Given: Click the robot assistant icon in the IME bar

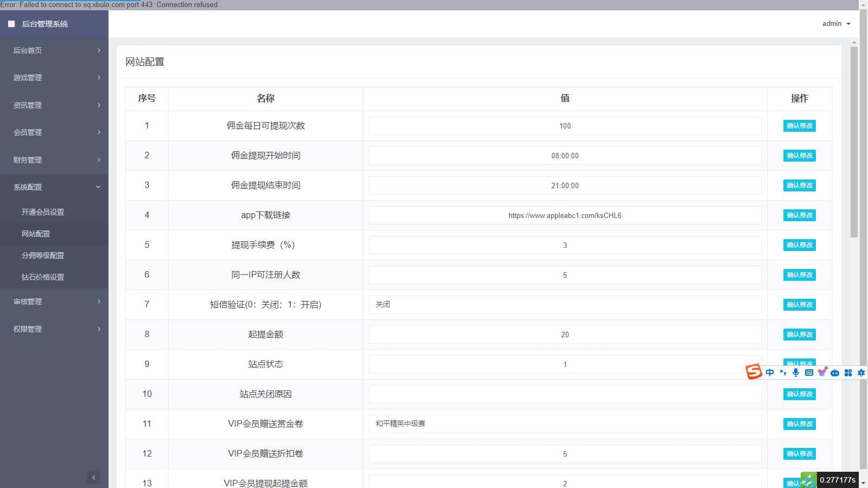Looking at the screenshot, I should [x=835, y=373].
